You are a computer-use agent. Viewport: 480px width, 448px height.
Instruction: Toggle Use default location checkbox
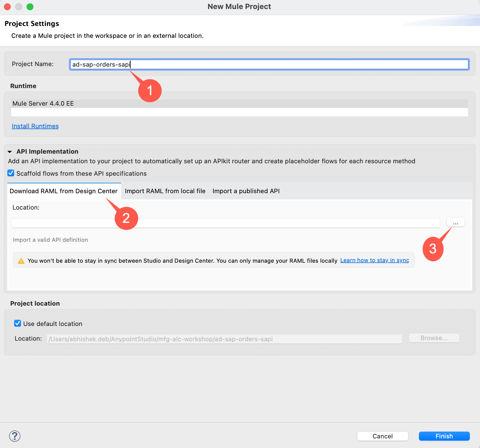[x=18, y=323]
